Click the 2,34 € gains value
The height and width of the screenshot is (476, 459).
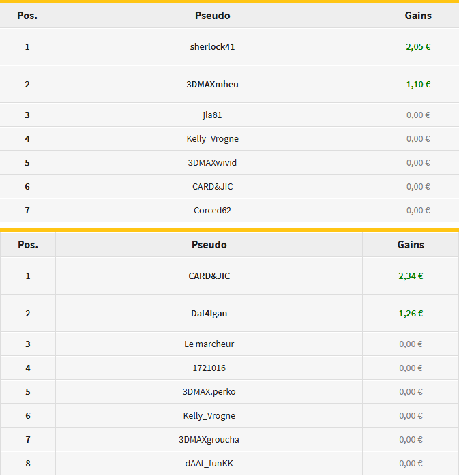pos(411,276)
